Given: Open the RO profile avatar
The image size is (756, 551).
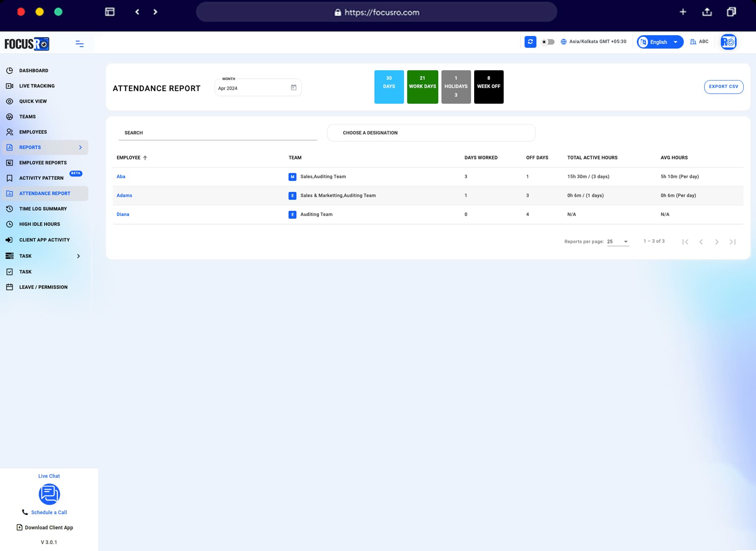Looking at the screenshot, I should tap(728, 41).
